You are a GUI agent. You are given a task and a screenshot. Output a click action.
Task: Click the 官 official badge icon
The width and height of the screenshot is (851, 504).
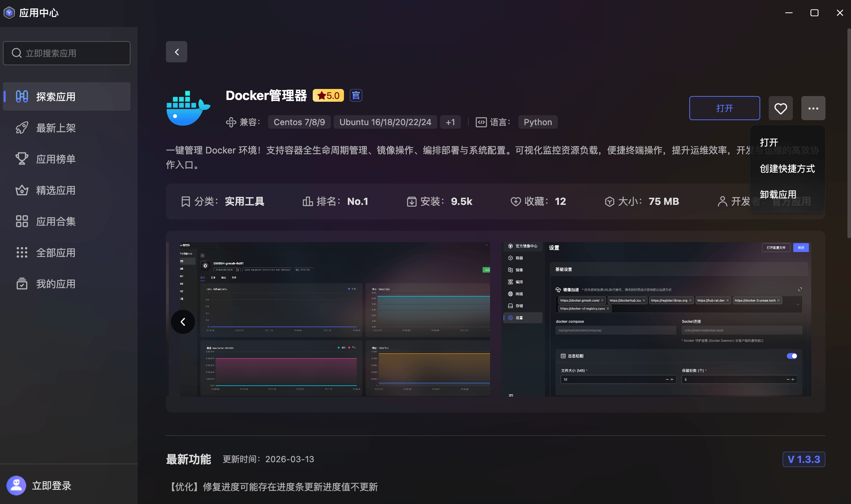point(356,95)
